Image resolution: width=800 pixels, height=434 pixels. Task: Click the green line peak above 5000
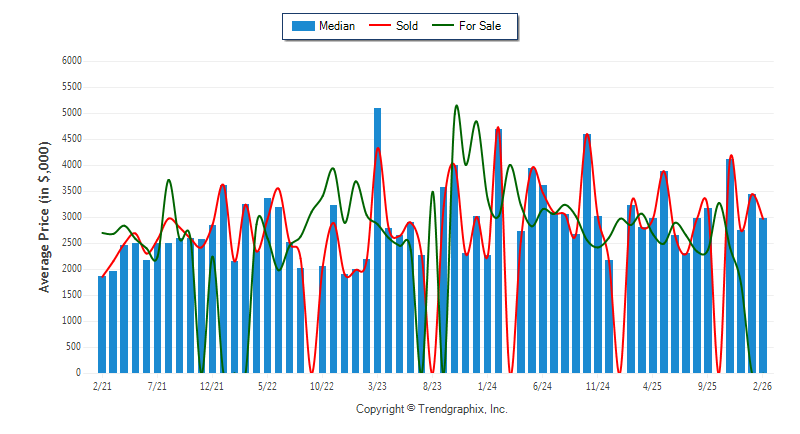(x=456, y=106)
